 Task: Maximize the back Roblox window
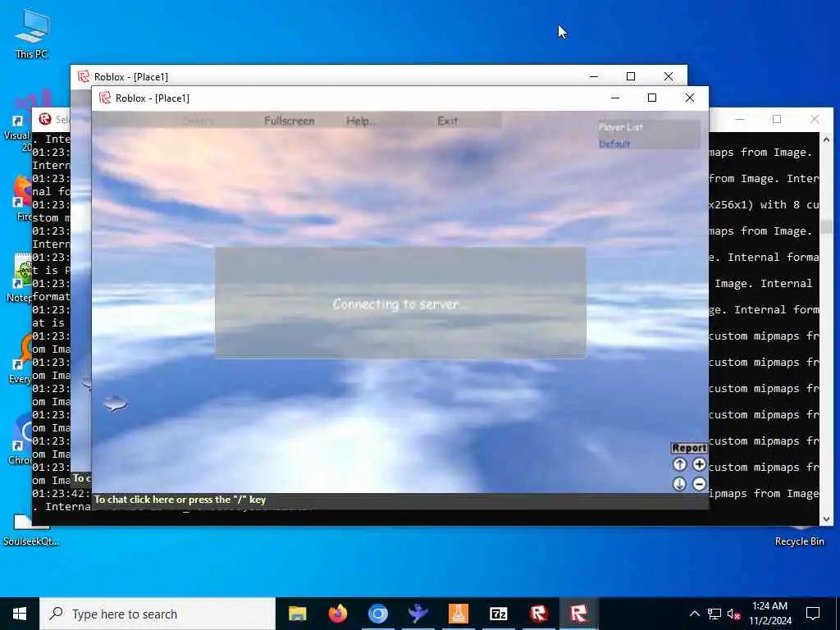[x=631, y=76]
